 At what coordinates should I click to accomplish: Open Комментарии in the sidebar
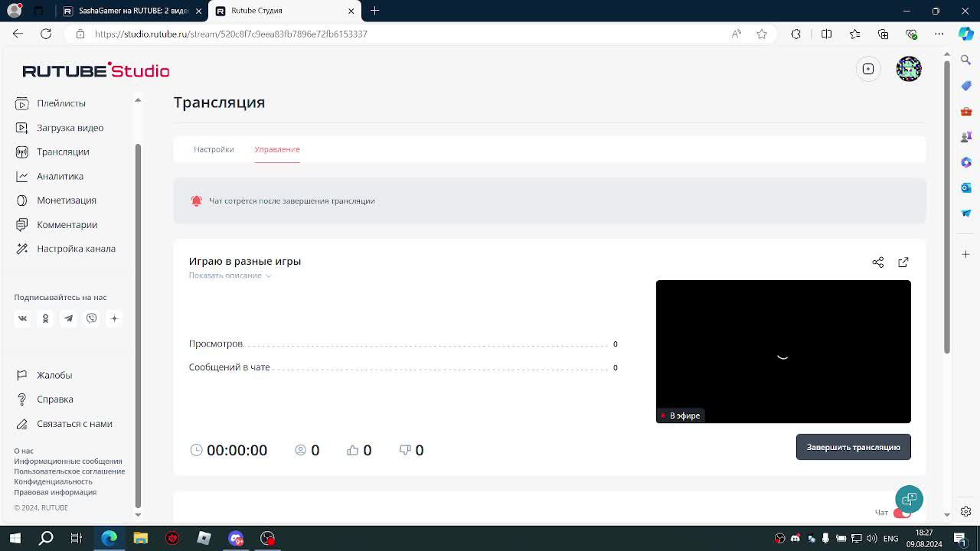tap(57, 225)
